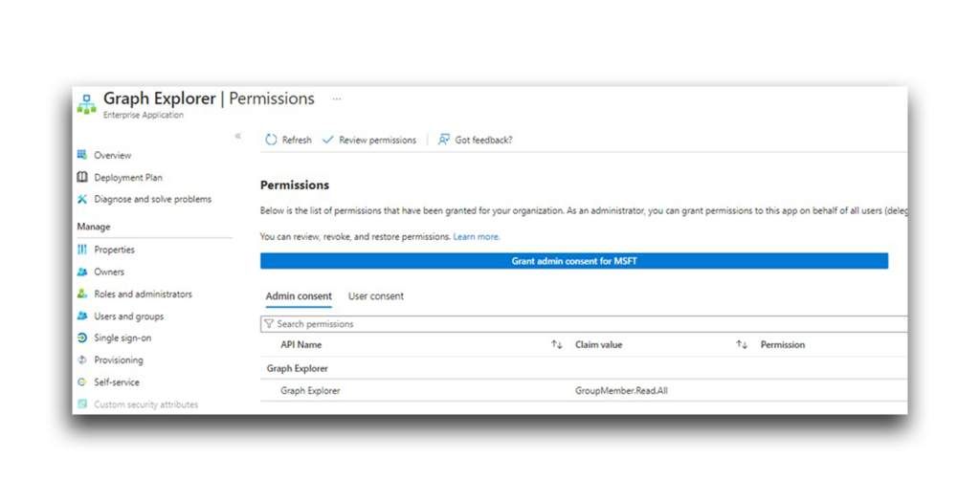Screen dimensions: 980x501
Task: Open Deployment Plan book icon
Action: pyautogui.click(x=82, y=178)
